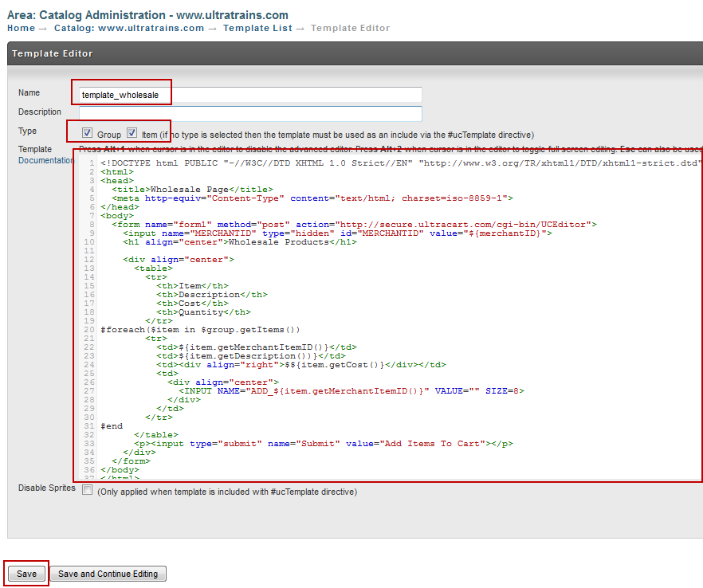Toggle the Item type checkbox

132,133
